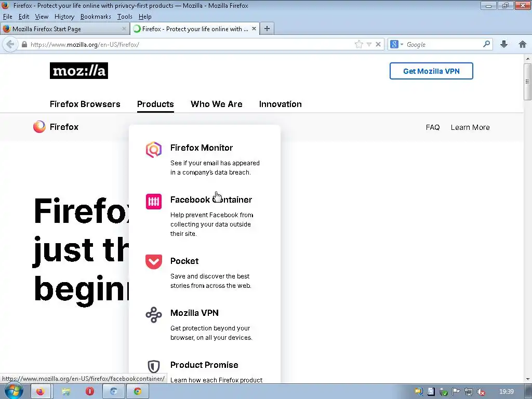Open the FAQ link
Viewport: 532px width, 399px height.
[x=433, y=127]
